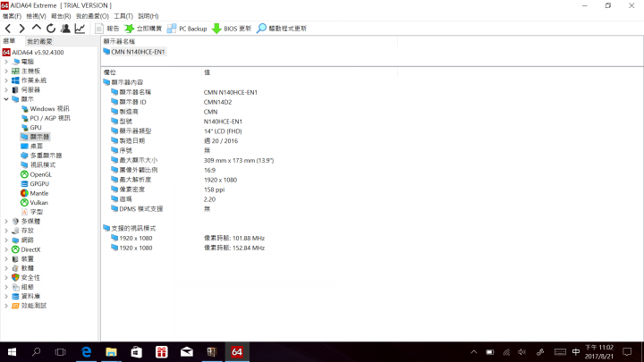This screenshot has height=362, width=644.
Task: Go up one level with up arrow icon
Action: pos(37,28)
